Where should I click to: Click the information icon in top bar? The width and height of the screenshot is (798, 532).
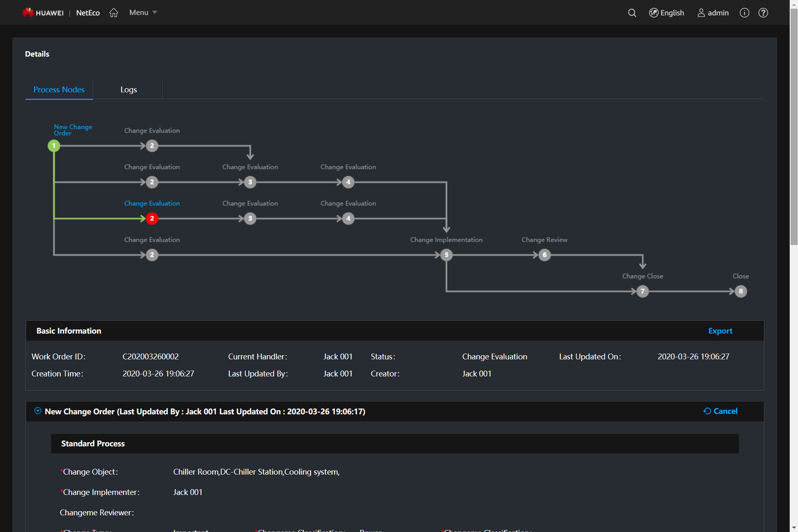click(x=744, y=13)
